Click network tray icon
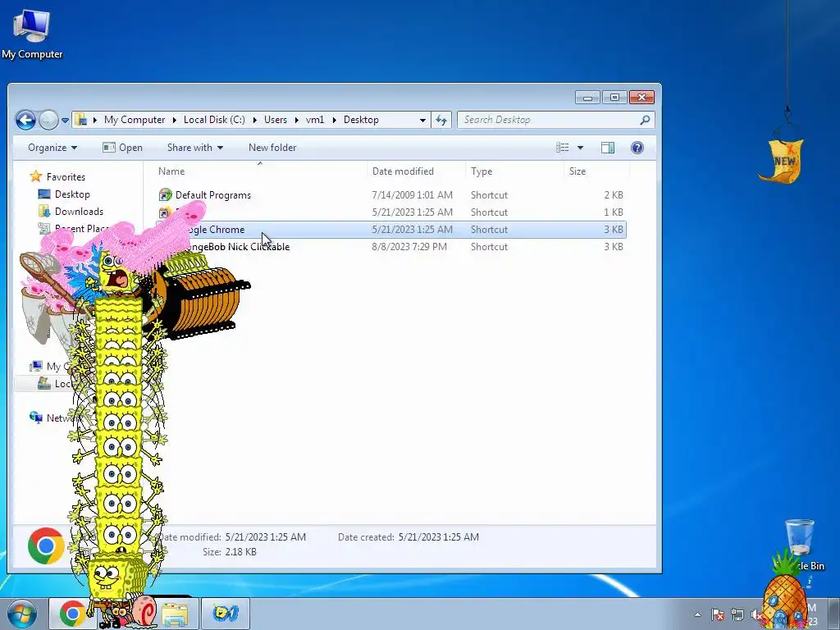The image size is (840, 630). click(737, 614)
